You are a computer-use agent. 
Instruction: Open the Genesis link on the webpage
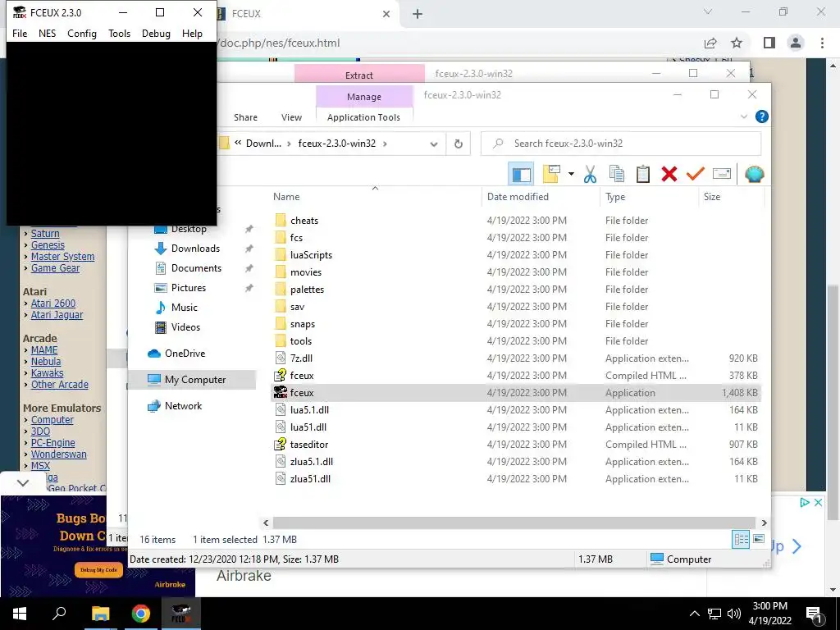[48, 244]
